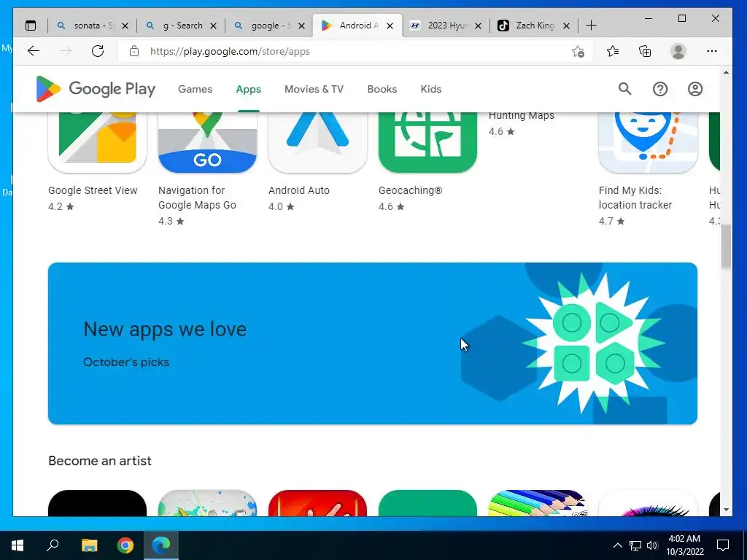Switch to the Games section
The width and height of the screenshot is (747, 560).
pyautogui.click(x=195, y=89)
